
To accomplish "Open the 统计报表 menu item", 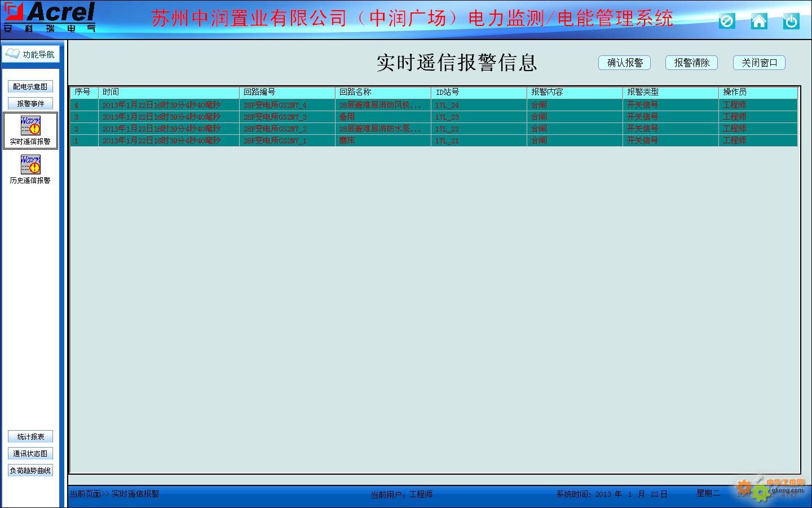I will point(30,436).
